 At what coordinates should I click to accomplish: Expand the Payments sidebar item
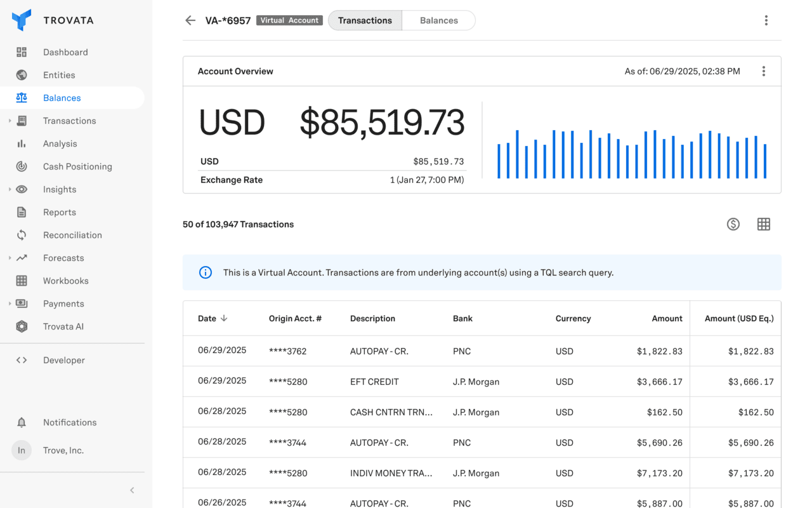8,303
